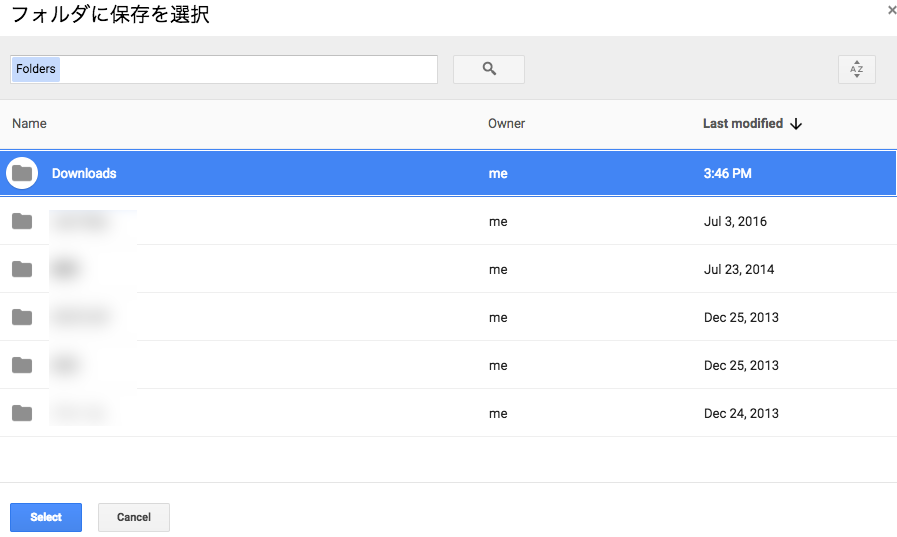Click the 3:46 PM modified time cell

(727, 173)
